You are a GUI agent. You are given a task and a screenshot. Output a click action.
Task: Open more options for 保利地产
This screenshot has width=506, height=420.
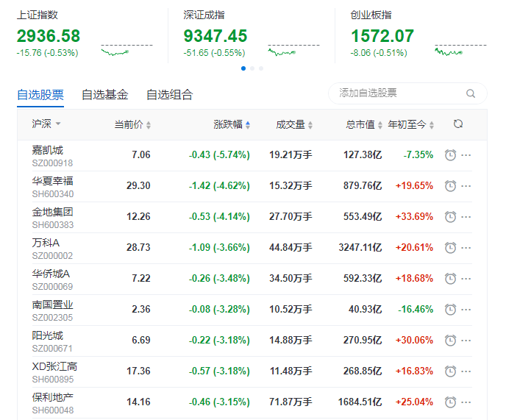click(x=466, y=402)
